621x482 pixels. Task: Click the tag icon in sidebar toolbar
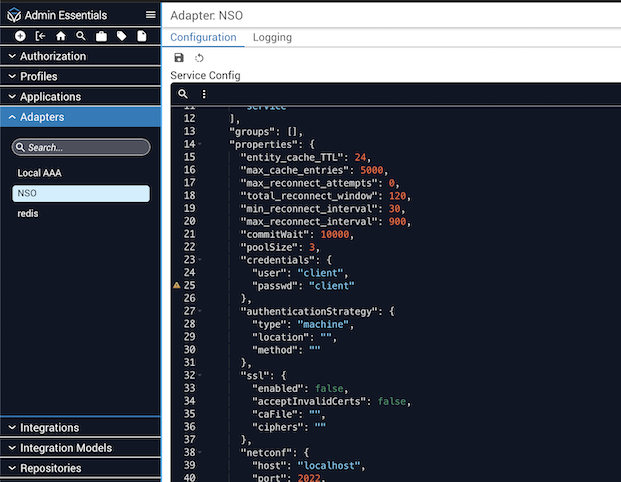(121, 36)
